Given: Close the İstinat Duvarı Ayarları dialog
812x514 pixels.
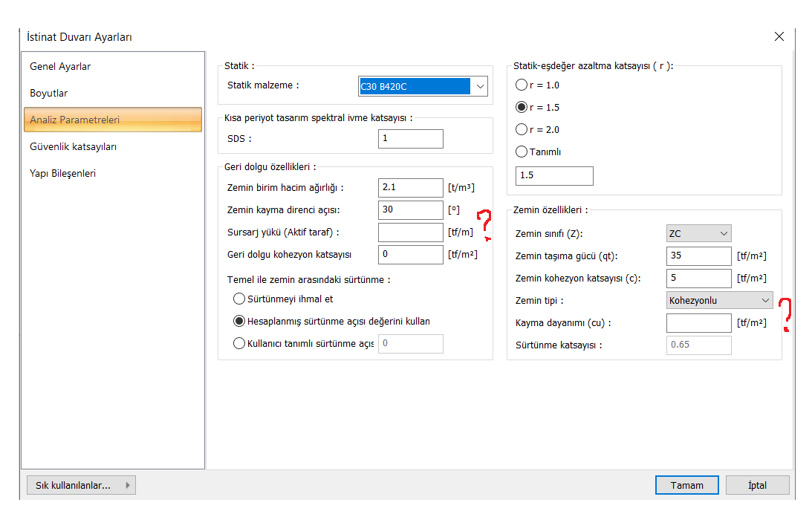Looking at the screenshot, I should (779, 36).
